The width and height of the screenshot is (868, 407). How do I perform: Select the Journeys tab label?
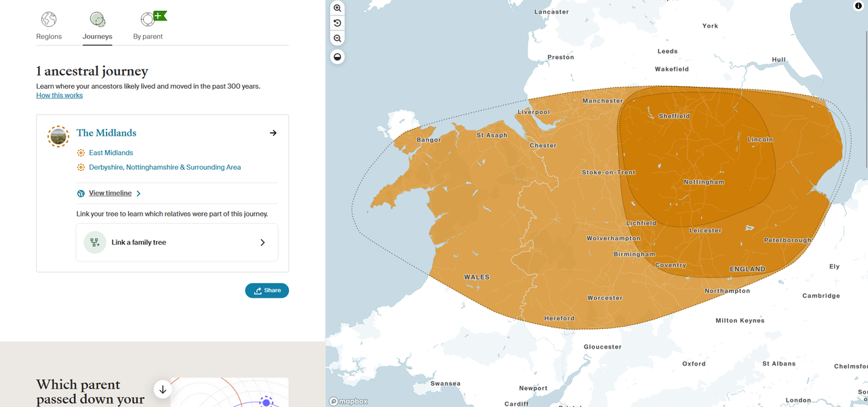click(98, 37)
